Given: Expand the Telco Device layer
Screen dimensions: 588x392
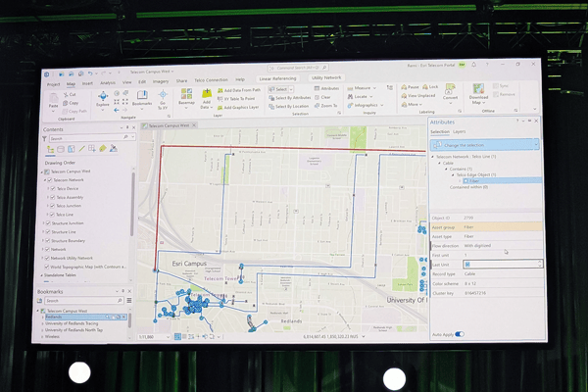Looking at the screenshot, I should tap(48, 189).
